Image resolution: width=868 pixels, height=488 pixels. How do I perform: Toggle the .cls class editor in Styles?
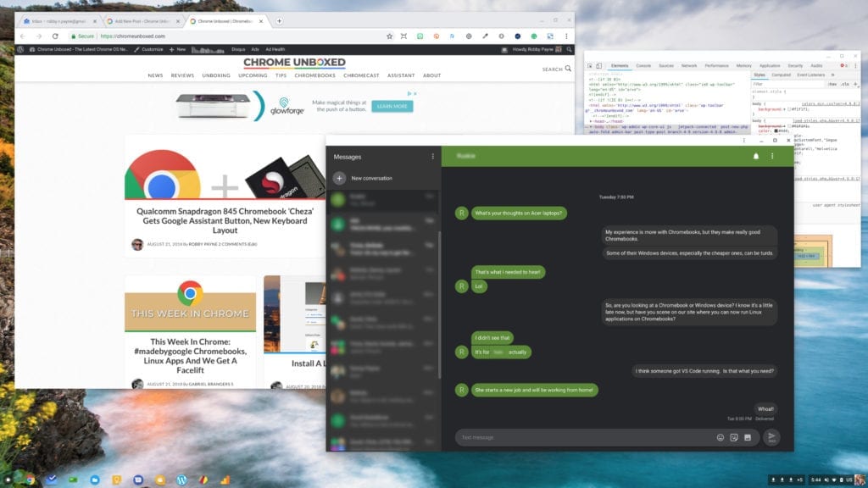point(845,82)
